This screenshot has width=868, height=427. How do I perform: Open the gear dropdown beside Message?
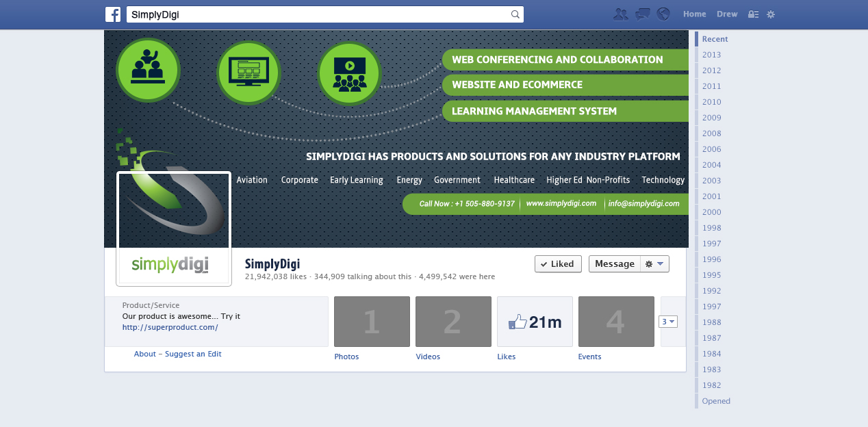654,264
